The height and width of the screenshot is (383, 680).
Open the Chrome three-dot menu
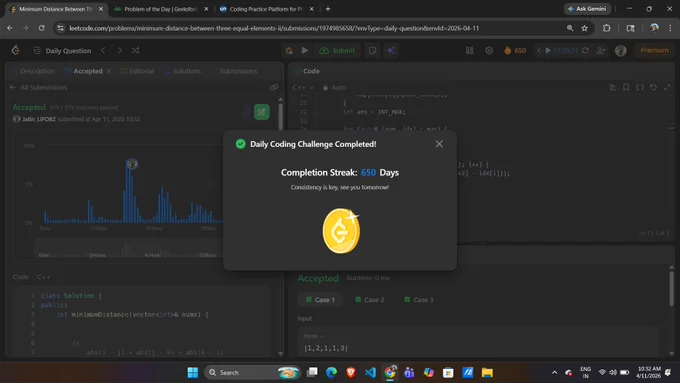tap(670, 28)
